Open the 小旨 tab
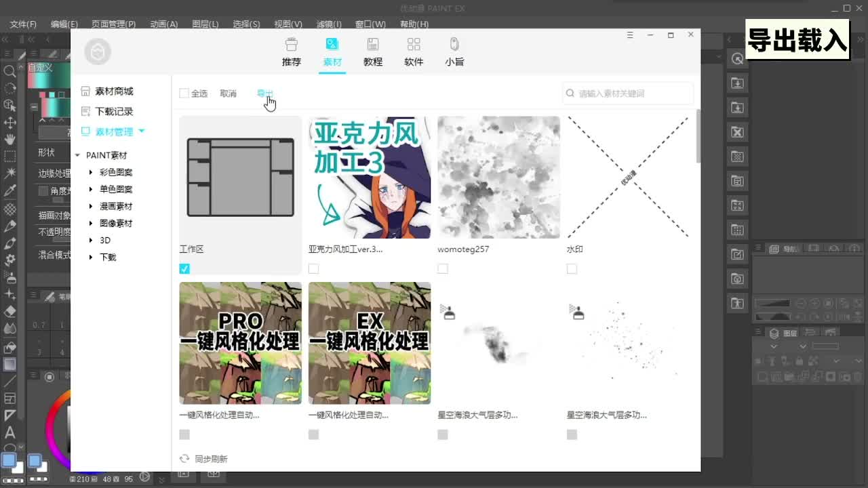The width and height of the screenshot is (868, 488). 454,52
